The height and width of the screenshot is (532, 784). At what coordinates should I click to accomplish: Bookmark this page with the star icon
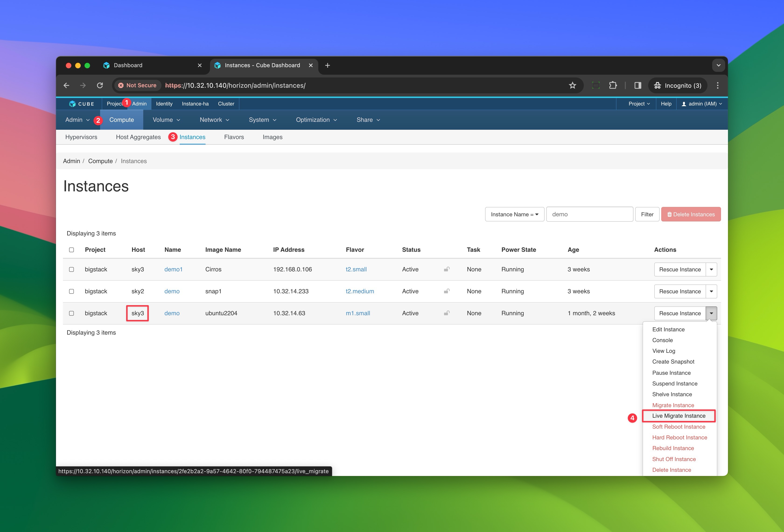point(572,85)
